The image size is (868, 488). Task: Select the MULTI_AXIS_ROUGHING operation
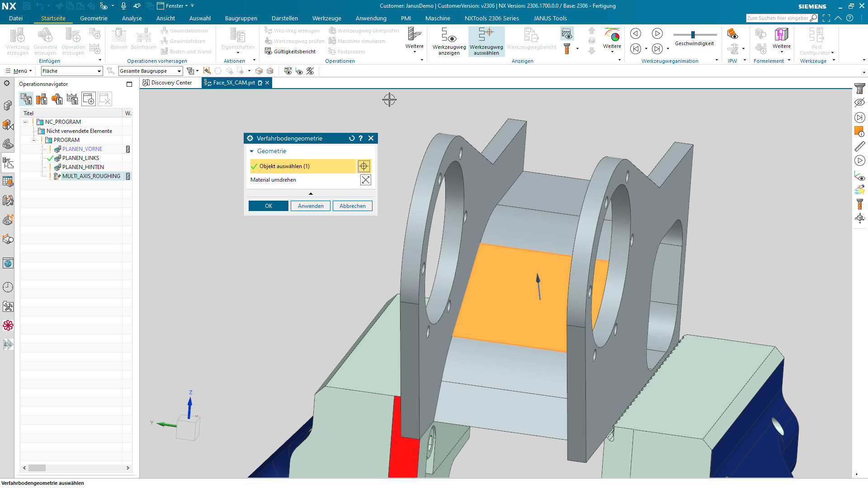[91, 176]
